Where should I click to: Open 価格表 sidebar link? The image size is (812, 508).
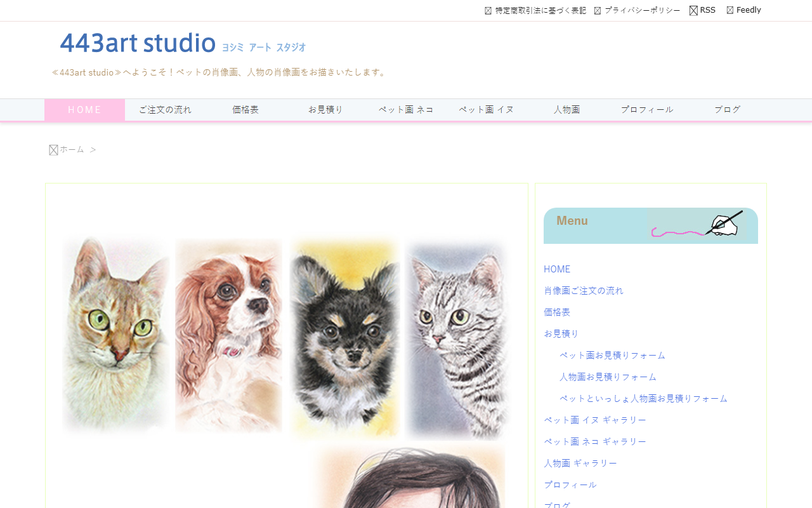557,312
